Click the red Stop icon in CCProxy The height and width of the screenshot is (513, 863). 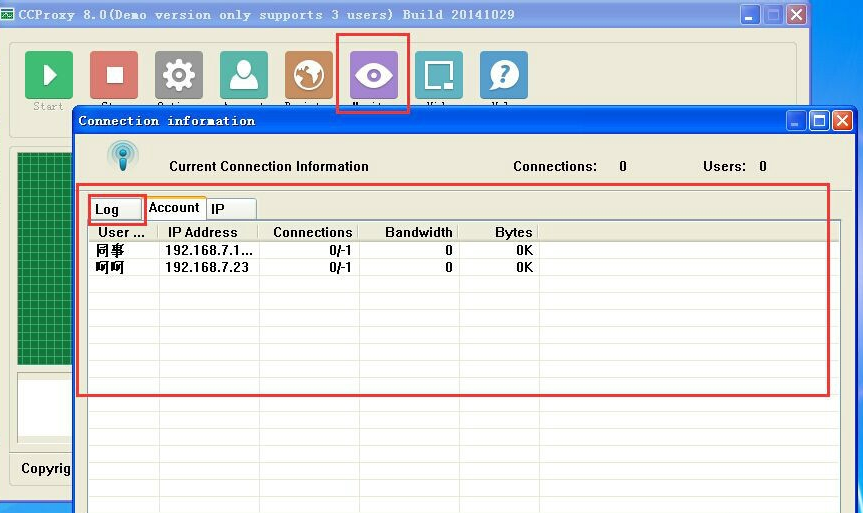[x=114, y=75]
